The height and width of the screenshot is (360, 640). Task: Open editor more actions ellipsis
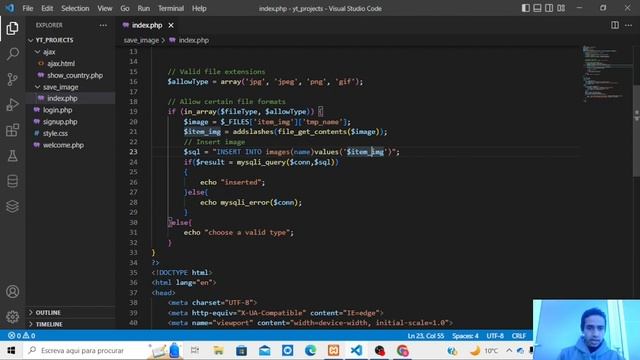click(628, 25)
